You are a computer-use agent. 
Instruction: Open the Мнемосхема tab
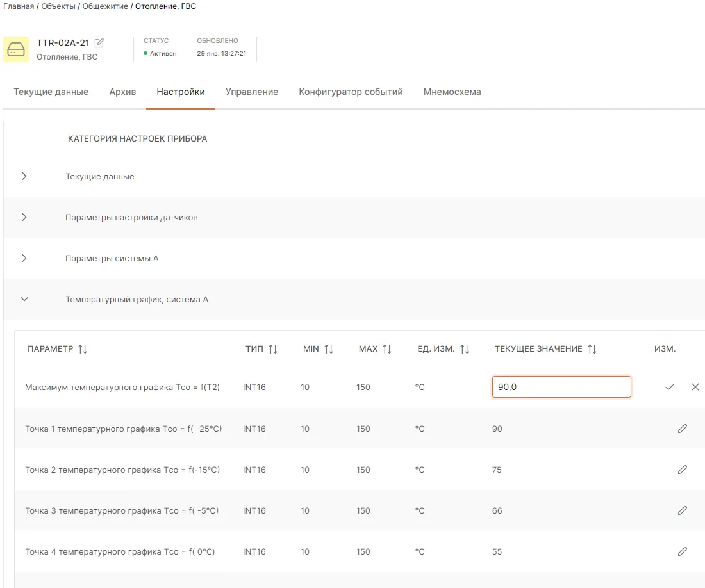(x=452, y=92)
